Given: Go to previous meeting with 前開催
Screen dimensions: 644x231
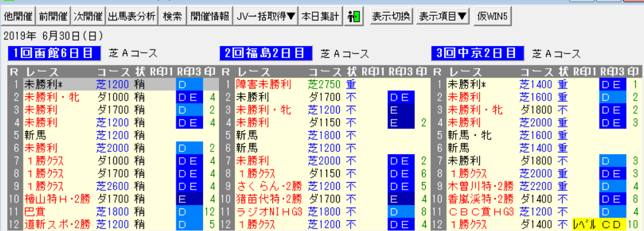Looking at the screenshot, I should pyautogui.click(x=53, y=17).
